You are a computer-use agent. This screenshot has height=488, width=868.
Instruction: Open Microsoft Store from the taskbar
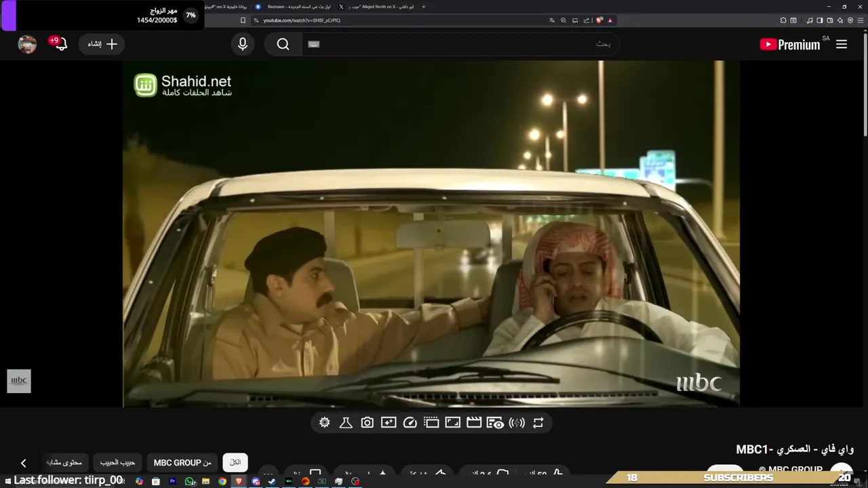pyautogui.click(x=156, y=481)
